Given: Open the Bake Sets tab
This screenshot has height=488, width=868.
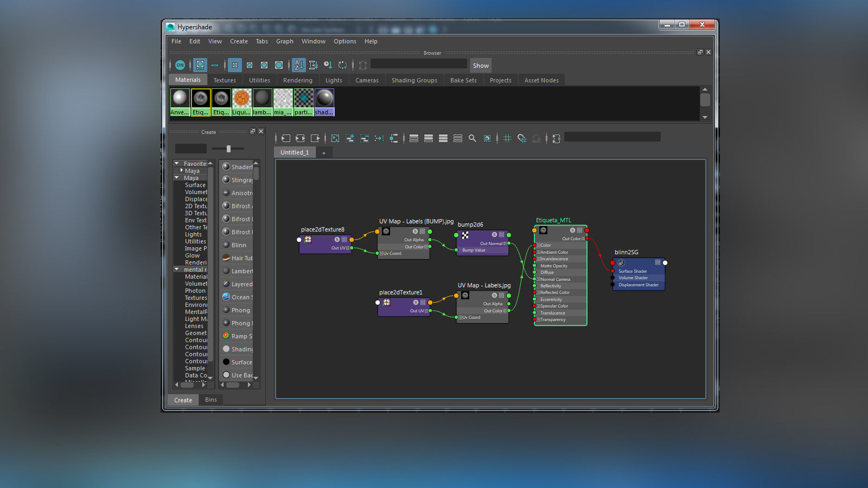Looking at the screenshot, I should (x=463, y=80).
